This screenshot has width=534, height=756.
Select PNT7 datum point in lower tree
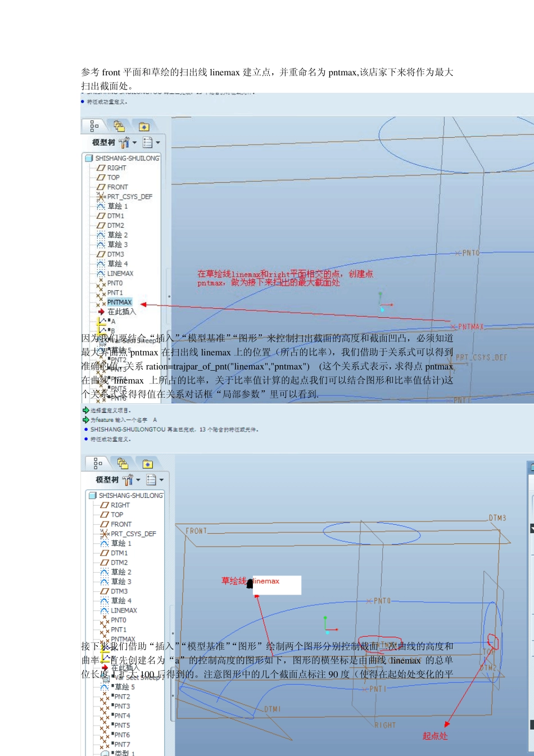122,744
